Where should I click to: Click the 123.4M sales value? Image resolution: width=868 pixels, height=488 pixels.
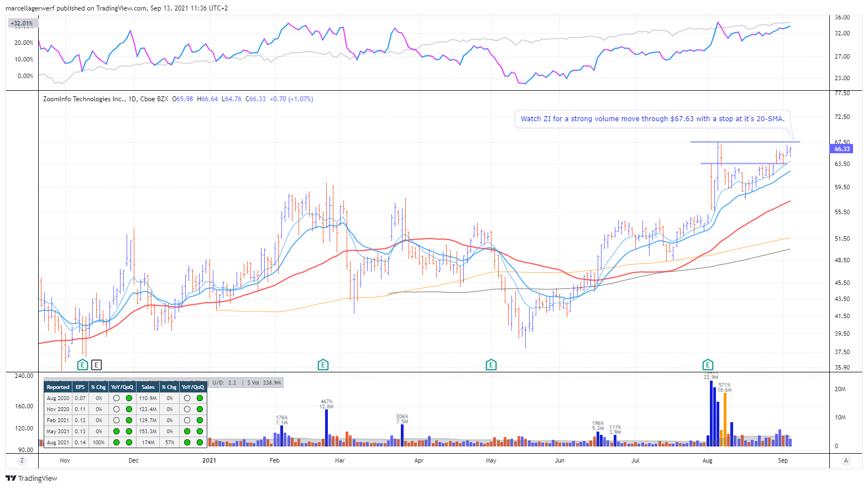(x=148, y=409)
